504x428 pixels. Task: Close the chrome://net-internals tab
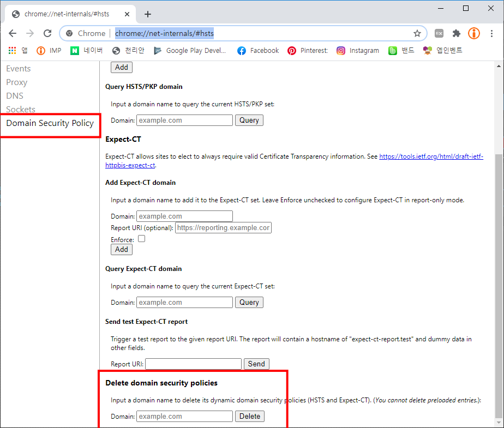[x=127, y=14]
